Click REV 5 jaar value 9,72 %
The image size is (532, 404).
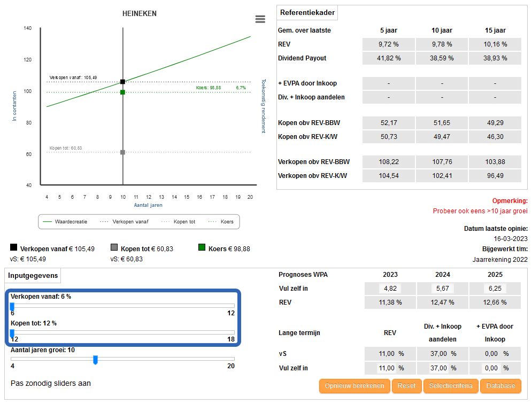(x=389, y=44)
